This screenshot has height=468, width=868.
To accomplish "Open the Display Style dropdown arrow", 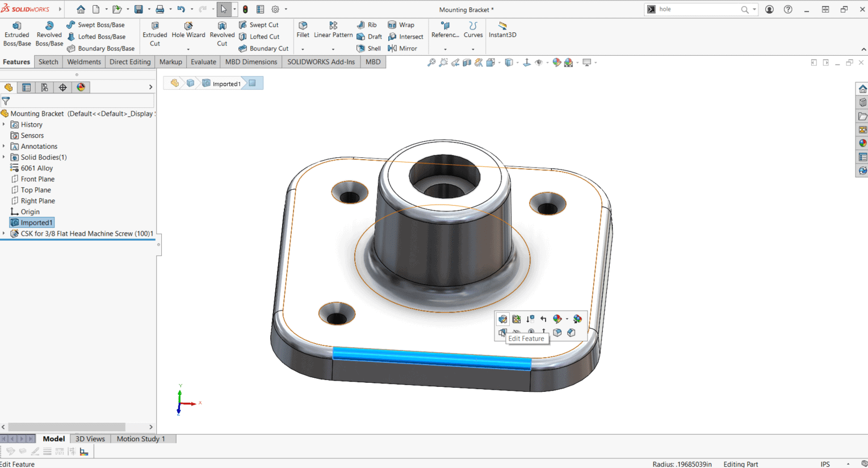I will click(517, 62).
